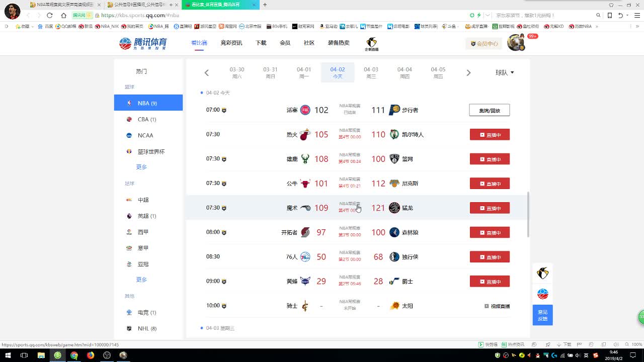This screenshot has height=362, width=644.
Task: Expand 更多 under the basketball section
Action: coord(141,167)
